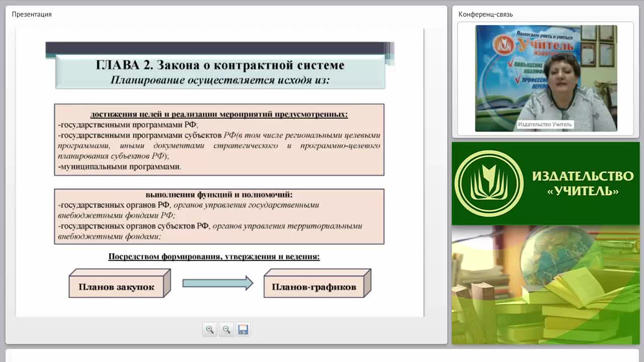Click the 'ИЗДАТЕЛЬСТВО «УЧИТЕЛЬ»' banner text
This screenshot has height=362, width=644.
[583, 183]
